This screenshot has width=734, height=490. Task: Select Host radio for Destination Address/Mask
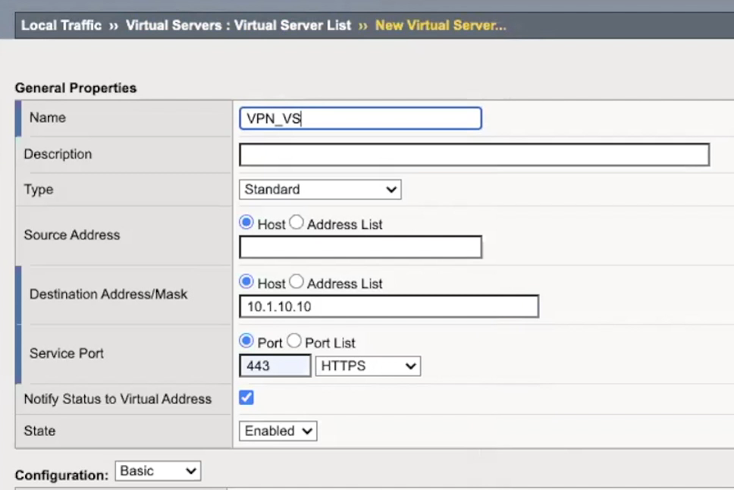click(x=247, y=283)
